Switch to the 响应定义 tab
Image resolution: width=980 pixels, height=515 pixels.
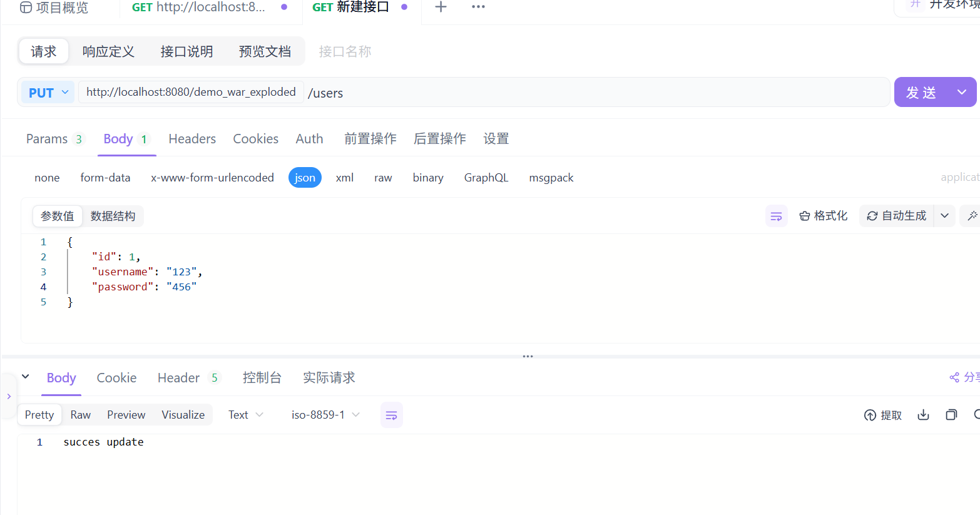click(108, 51)
